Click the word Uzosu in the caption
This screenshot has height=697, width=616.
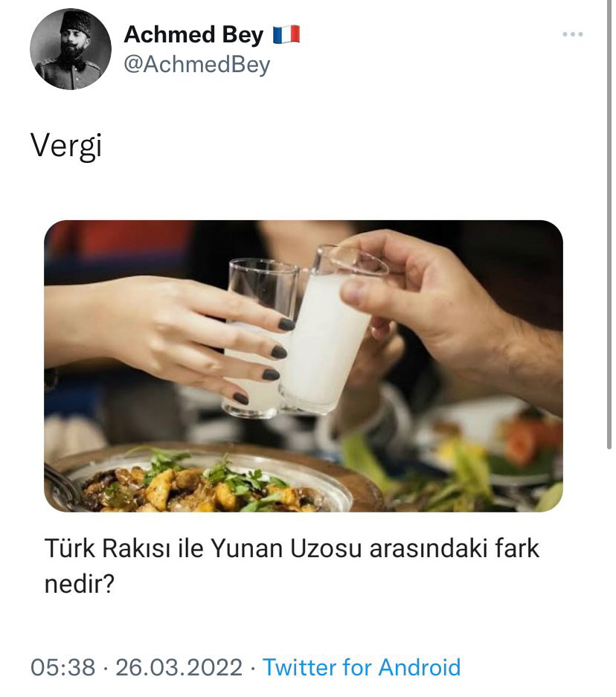(326, 548)
